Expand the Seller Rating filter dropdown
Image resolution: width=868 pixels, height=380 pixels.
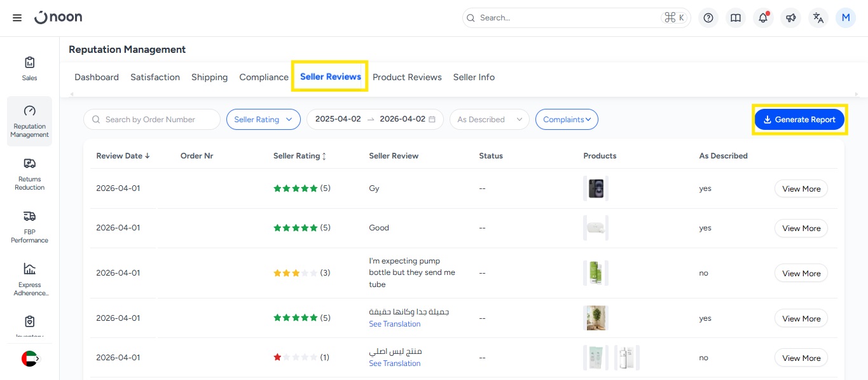pyautogui.click(x=263, y=120)
